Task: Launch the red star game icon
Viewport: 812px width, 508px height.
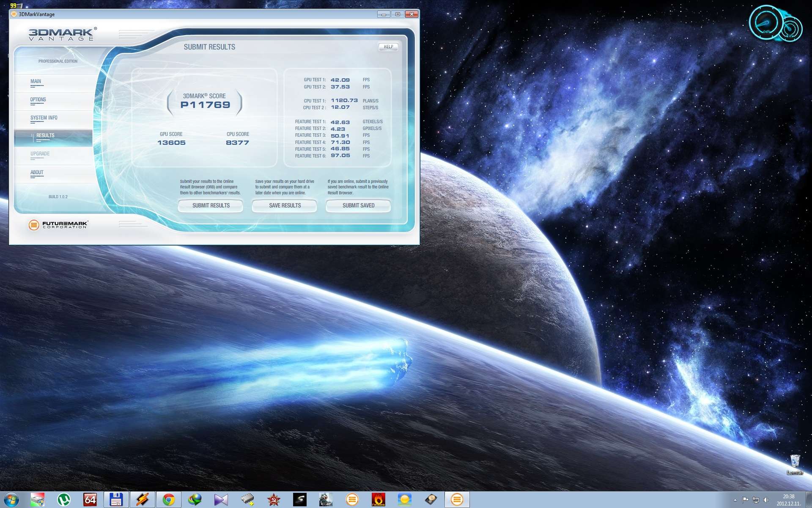Action: (x=274, y=500)
